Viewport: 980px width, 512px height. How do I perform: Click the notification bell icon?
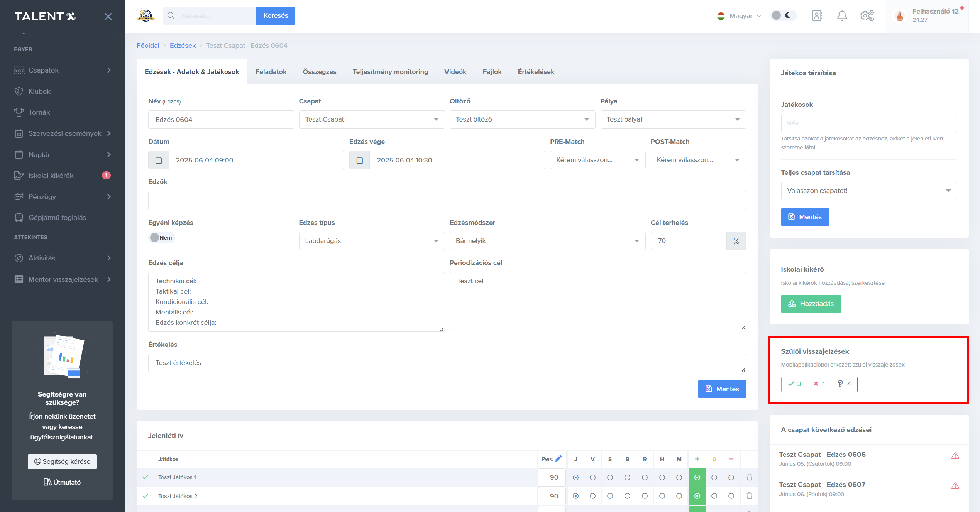click(842, 16)
